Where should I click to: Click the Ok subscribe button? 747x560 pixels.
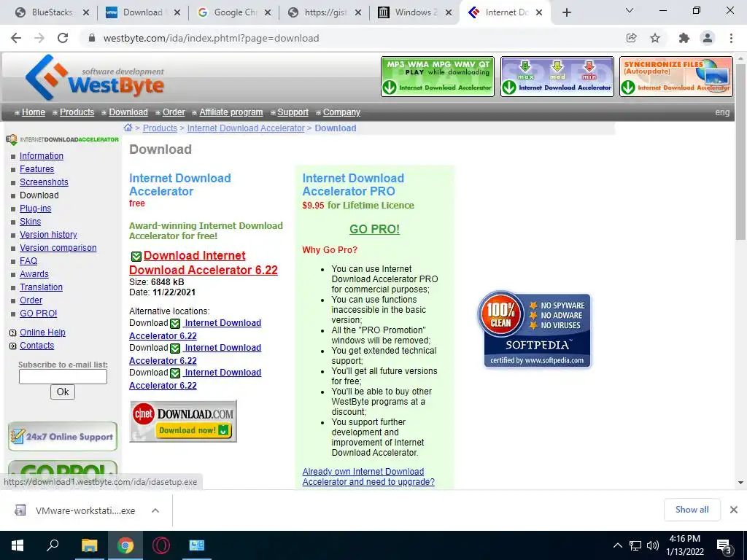[x=63, y=392]
